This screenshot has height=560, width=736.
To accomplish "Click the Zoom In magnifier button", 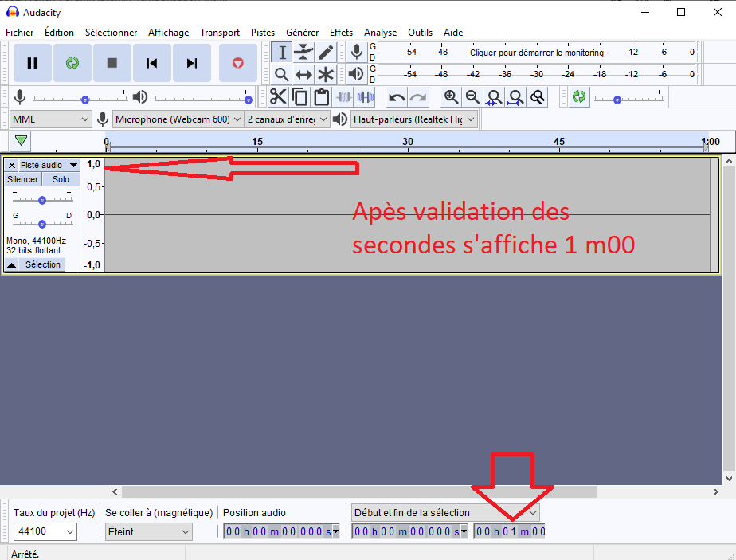I will 452,97.
